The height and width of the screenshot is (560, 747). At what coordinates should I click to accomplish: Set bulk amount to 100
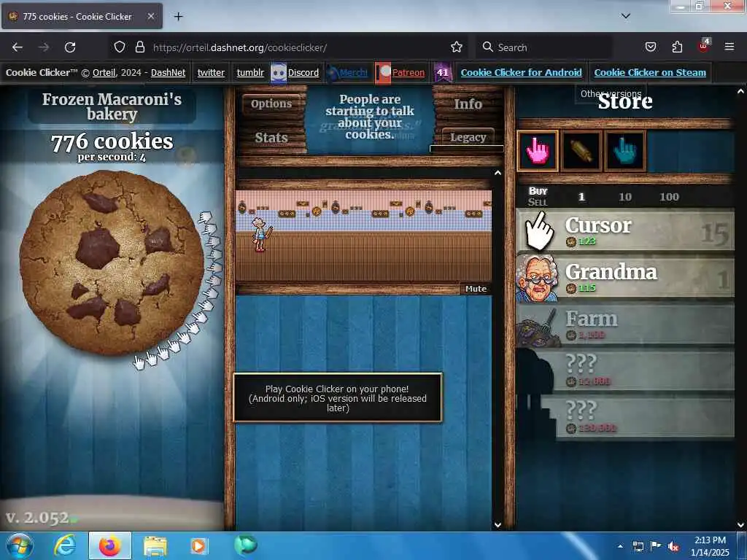point(669,197)
